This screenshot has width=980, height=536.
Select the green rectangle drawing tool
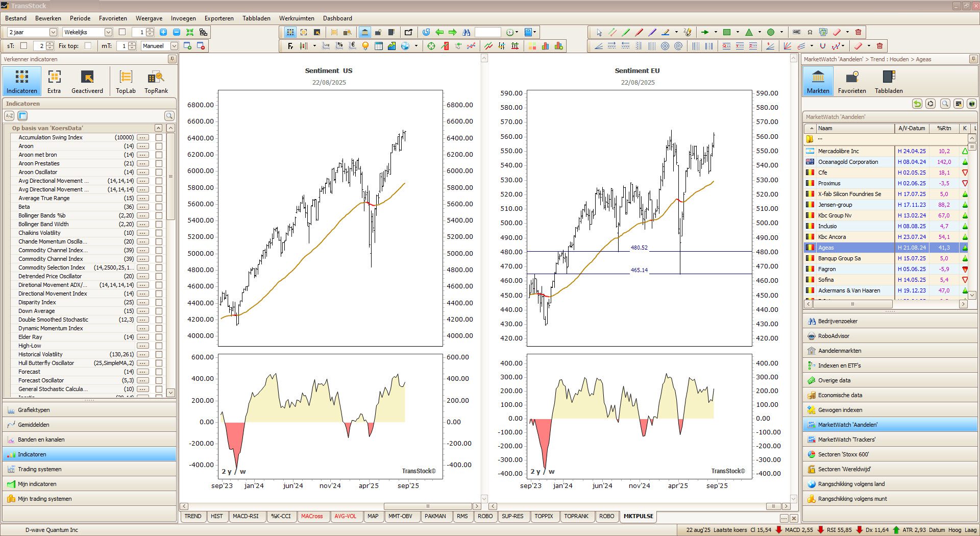click(727, 32)
